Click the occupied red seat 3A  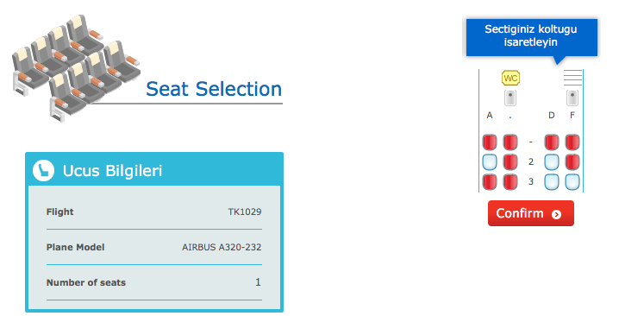[489, 182]
